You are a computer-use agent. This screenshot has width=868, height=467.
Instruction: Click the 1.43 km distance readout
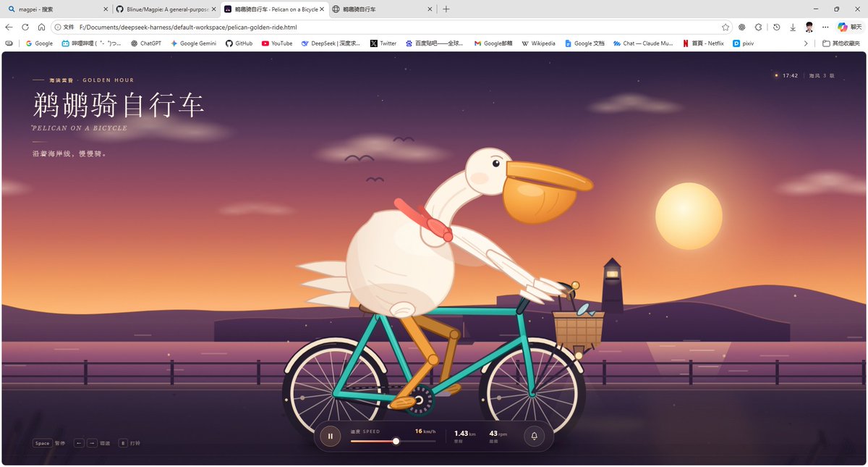(x=464, y=436)
